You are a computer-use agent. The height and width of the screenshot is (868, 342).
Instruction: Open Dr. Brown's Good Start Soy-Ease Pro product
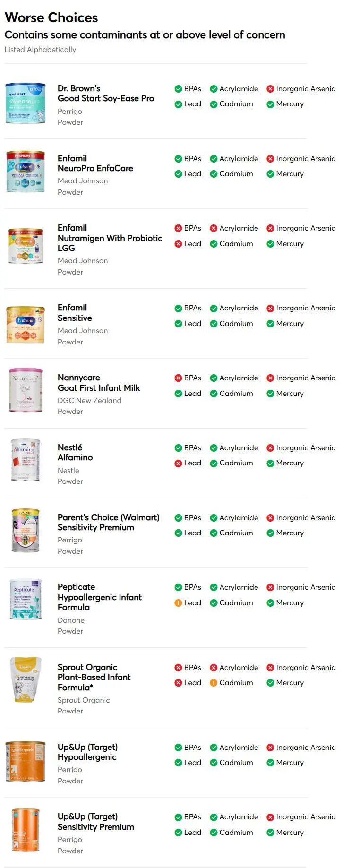click(105, 94)
